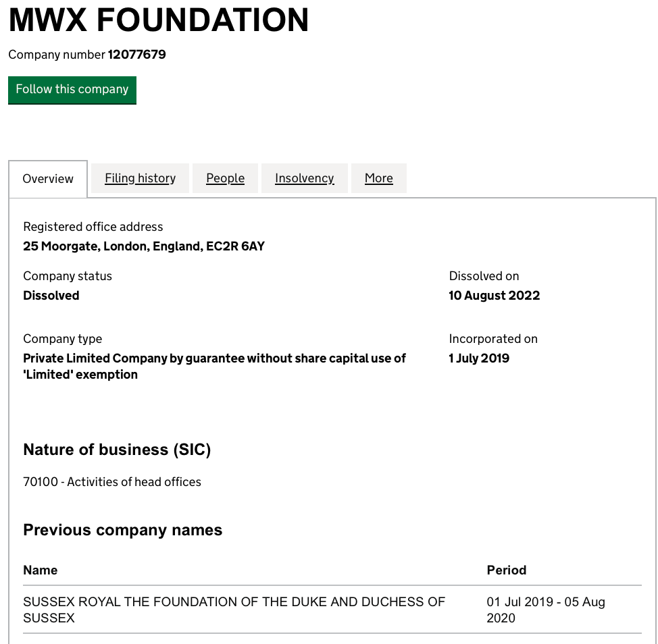Click the Previous company names heading
This screenshot has height=644, width=658.
(x=122, y=530)
